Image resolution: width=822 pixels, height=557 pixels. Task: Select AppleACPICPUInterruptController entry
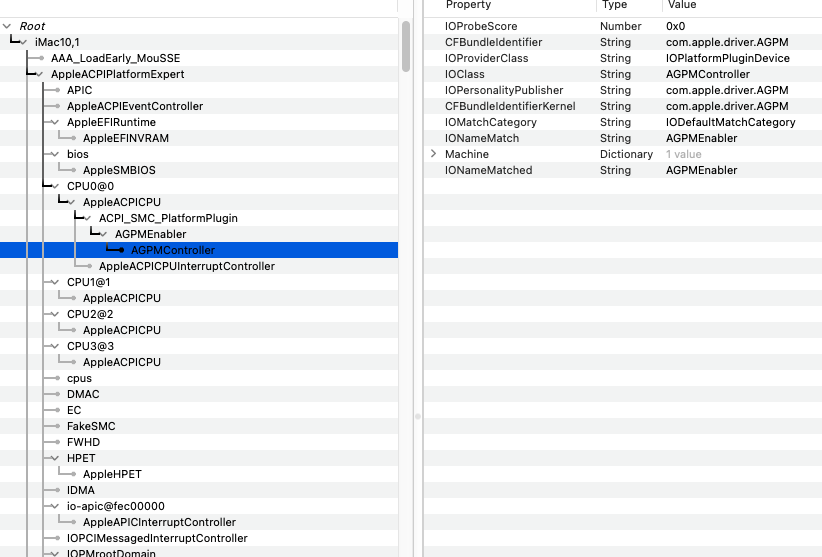(x=187, y=266)
